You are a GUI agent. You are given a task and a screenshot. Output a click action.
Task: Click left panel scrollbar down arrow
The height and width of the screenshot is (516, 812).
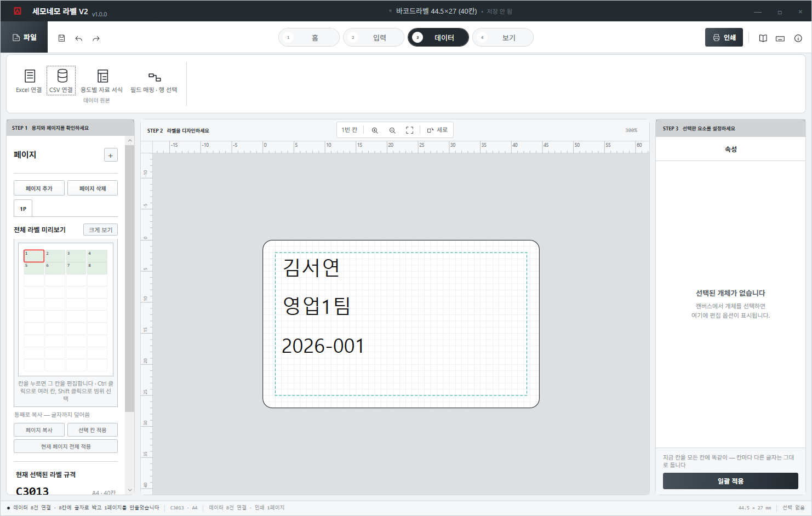point(130,490)
